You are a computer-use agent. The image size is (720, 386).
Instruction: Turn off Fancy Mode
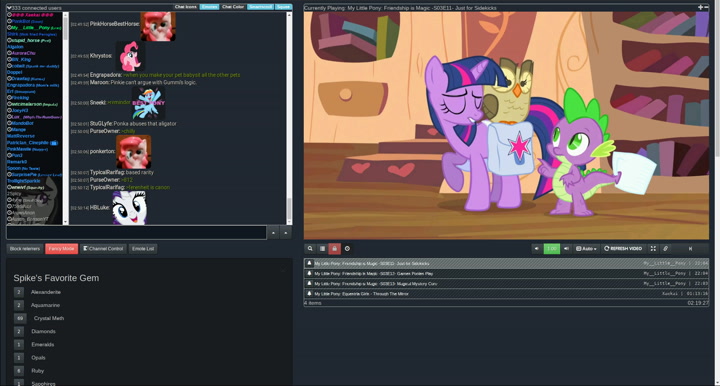(x=62, y=249)
